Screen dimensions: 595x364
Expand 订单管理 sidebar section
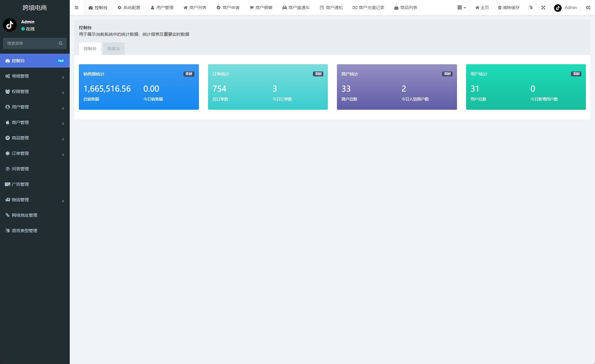pos(35,153)
